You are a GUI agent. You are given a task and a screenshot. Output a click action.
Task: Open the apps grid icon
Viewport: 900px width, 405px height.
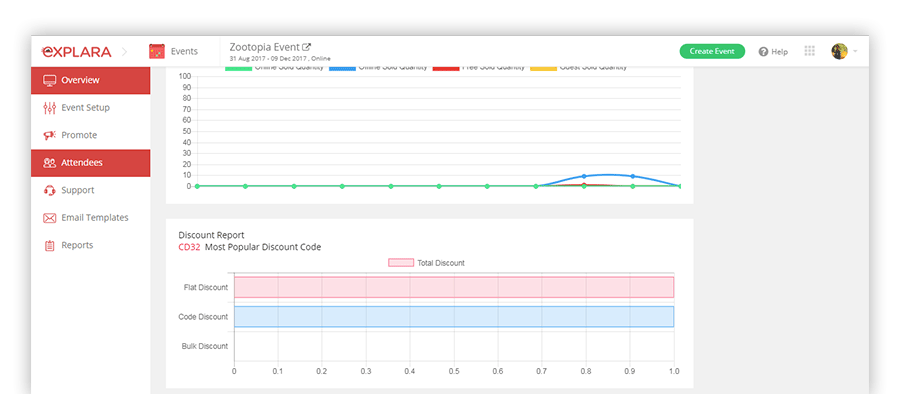(810, 51)
